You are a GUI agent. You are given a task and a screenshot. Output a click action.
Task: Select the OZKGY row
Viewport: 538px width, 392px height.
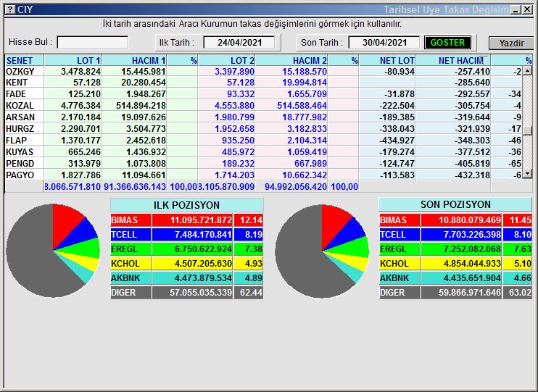point(263,71)
